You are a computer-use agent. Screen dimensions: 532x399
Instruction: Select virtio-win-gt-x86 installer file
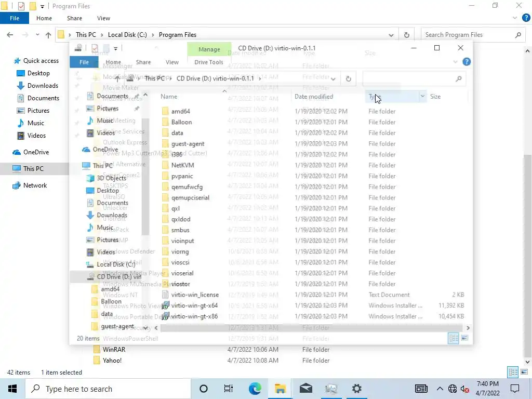(x=194, y=316)
